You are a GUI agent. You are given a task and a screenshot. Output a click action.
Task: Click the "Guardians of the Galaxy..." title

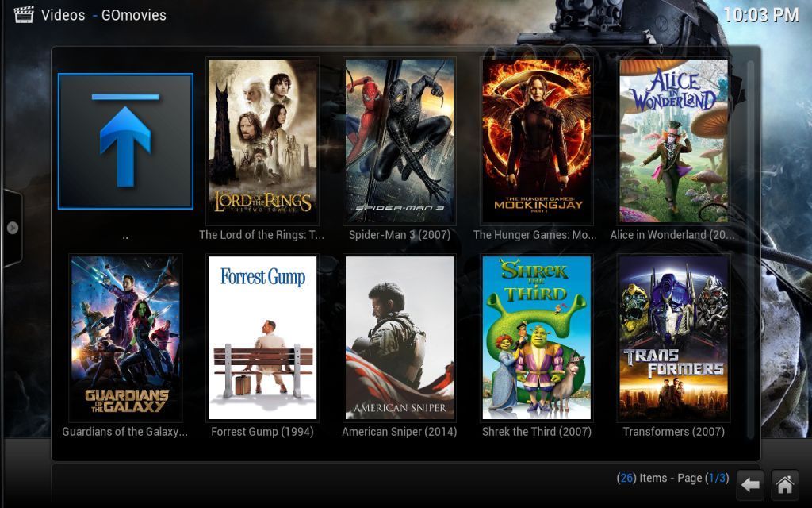click(x=124, y=432)
